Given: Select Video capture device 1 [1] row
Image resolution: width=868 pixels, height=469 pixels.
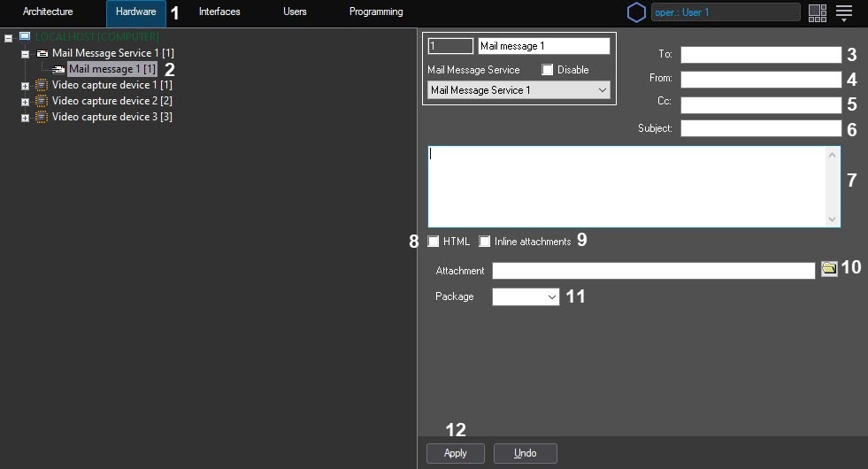Looking at the screenshot, I should [111, 85].
